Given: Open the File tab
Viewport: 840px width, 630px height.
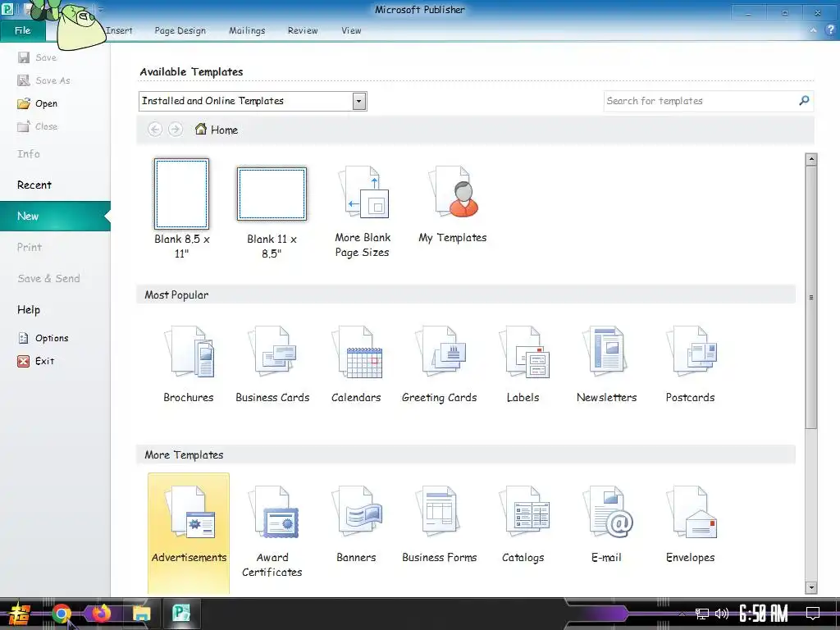Looking at the screenshot, I should (x=22, y=30).
